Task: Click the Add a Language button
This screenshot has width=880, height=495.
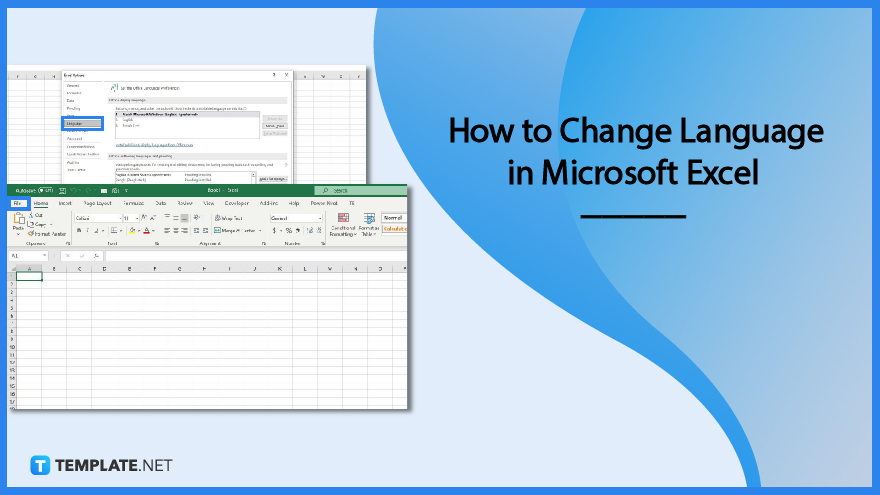Action: click(273, 178)
